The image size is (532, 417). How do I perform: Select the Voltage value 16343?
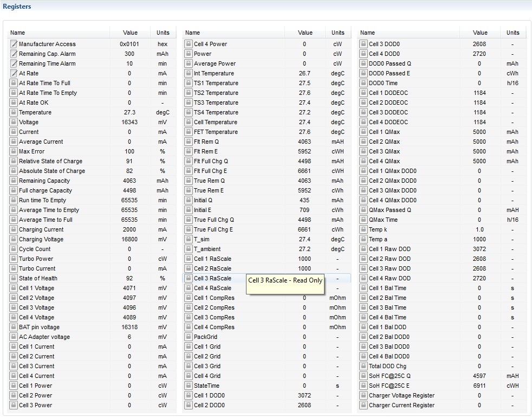pyautogui.click(x=129, y=122)
